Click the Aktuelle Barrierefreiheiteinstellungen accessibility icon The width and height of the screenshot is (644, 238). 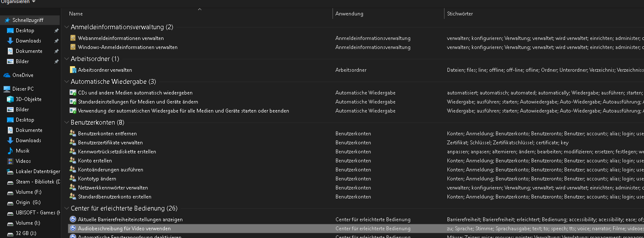click(x=73, y=220)
